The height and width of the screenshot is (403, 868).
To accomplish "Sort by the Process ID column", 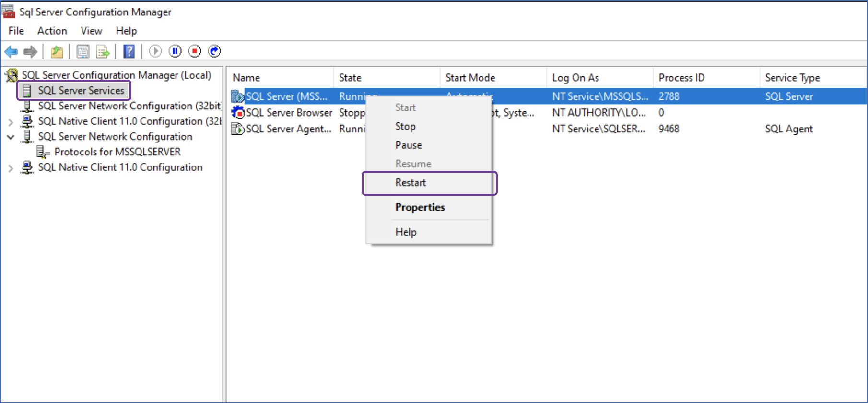I will click(x=706, y=78).
